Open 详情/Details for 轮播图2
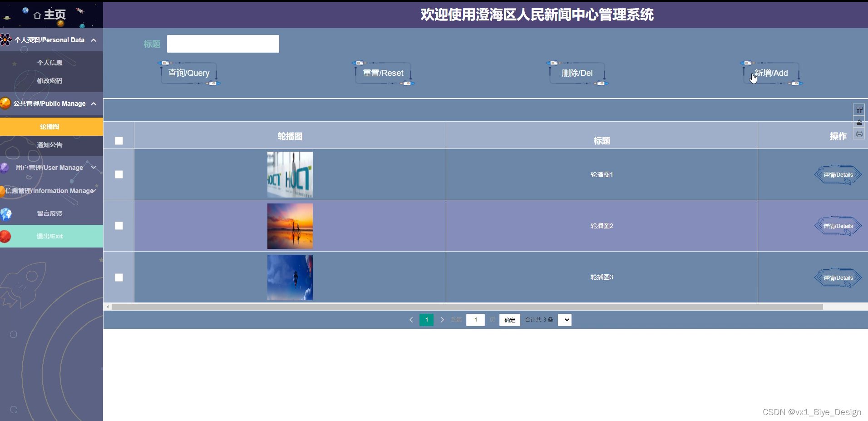868x421 pixels. coord(838,226)
